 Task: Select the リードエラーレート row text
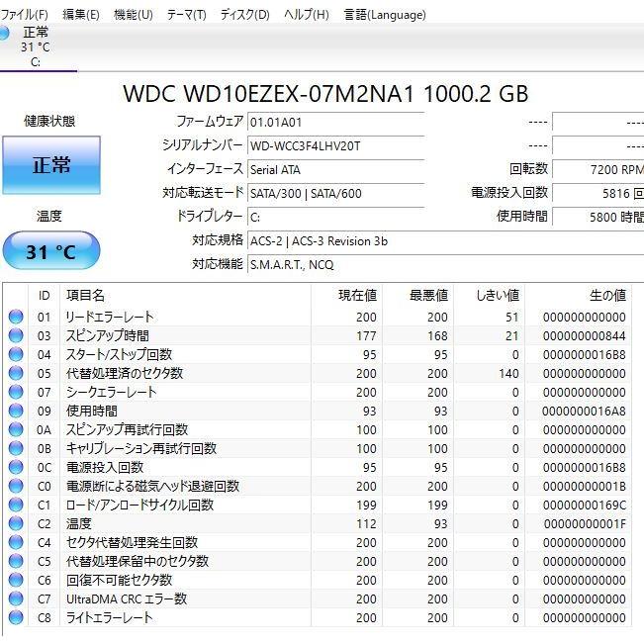click(110, 318)
